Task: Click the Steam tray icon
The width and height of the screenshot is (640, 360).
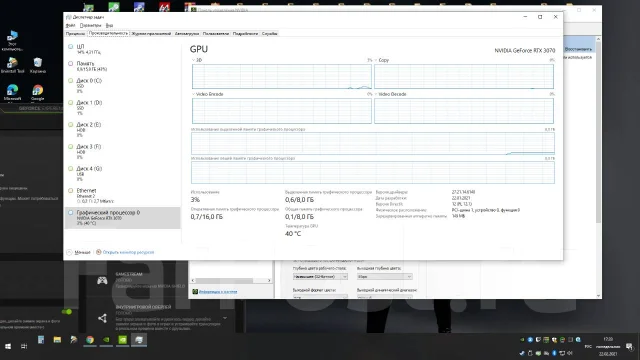Action: point(522,353)
